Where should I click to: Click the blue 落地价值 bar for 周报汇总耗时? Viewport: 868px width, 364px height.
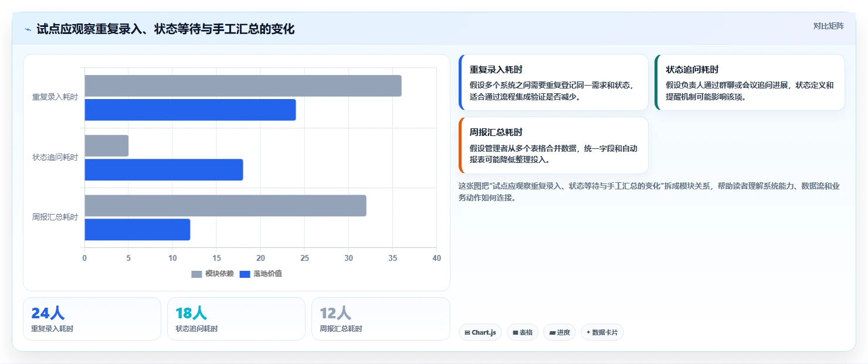pos(137,230)
